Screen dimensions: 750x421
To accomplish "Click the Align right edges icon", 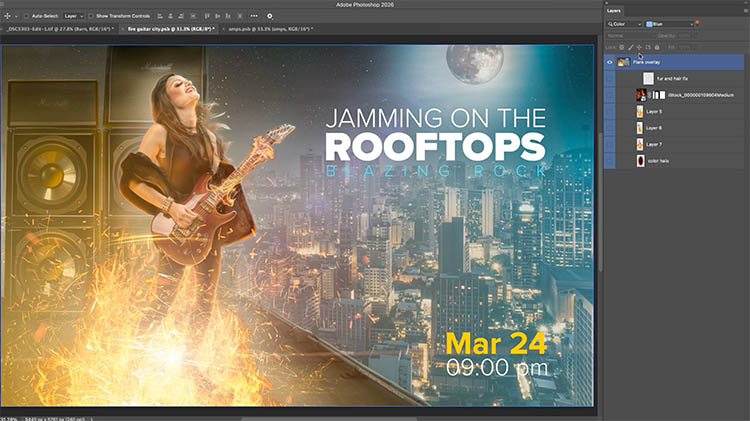I will [181, 16].
